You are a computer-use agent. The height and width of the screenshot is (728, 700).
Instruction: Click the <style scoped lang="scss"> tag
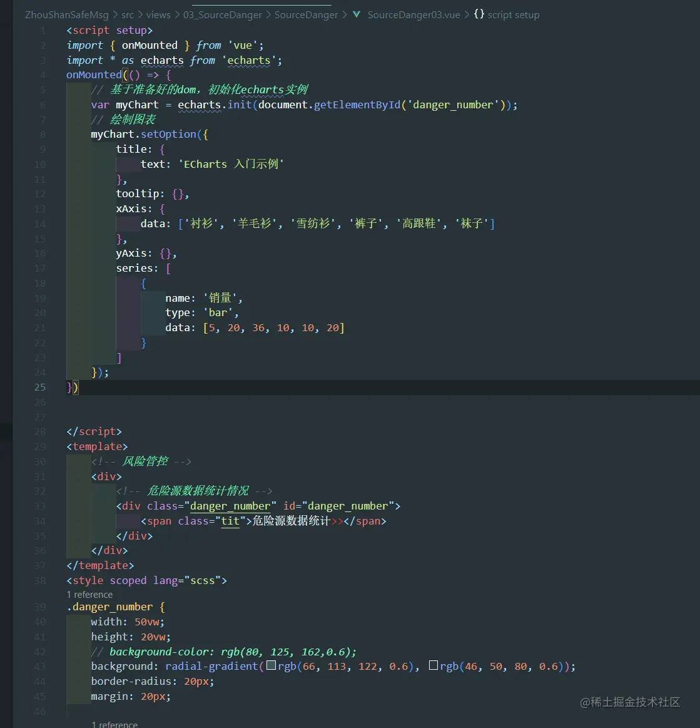coord(146,581)
